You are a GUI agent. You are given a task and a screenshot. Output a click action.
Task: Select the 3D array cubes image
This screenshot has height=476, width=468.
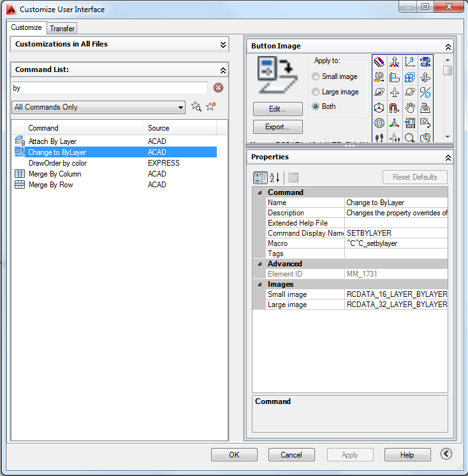410,77
